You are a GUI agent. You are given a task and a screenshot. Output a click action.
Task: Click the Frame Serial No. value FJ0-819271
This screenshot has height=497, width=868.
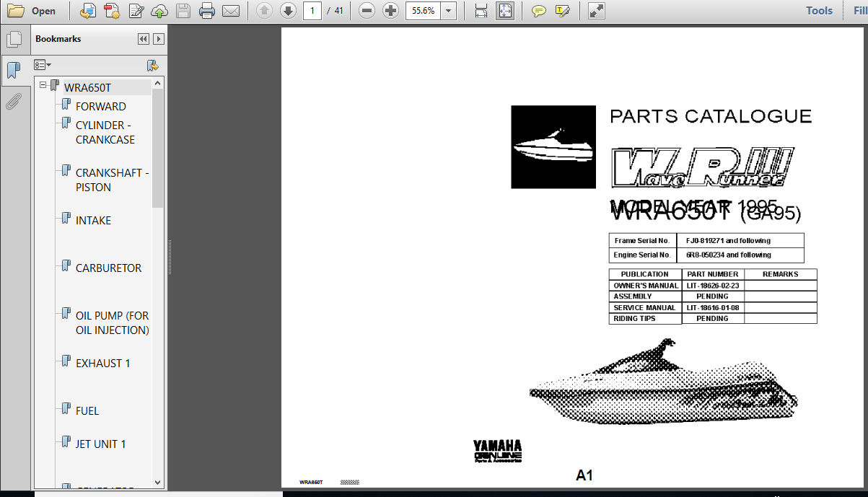[x=728, y=241]
